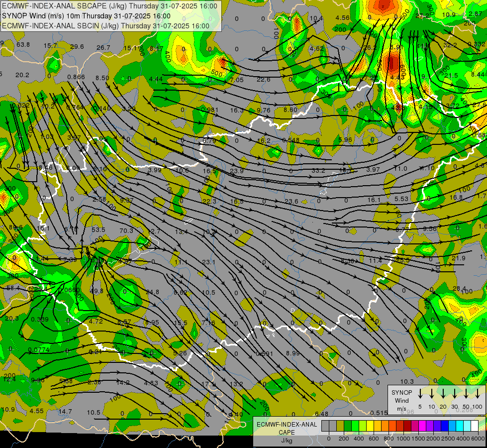The height and width of the screenshot is (448, 487).
Task: Select the dark green swatch in CAPE legend
Action: pos(348,426)
